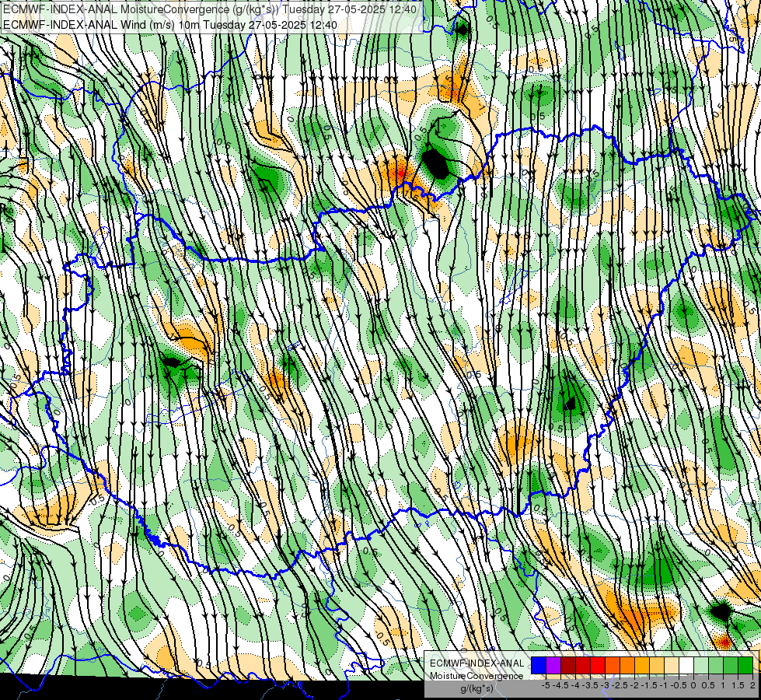Click the dark maroon legend swatch
The image size is (761, 700).
(x=568, y=665)
